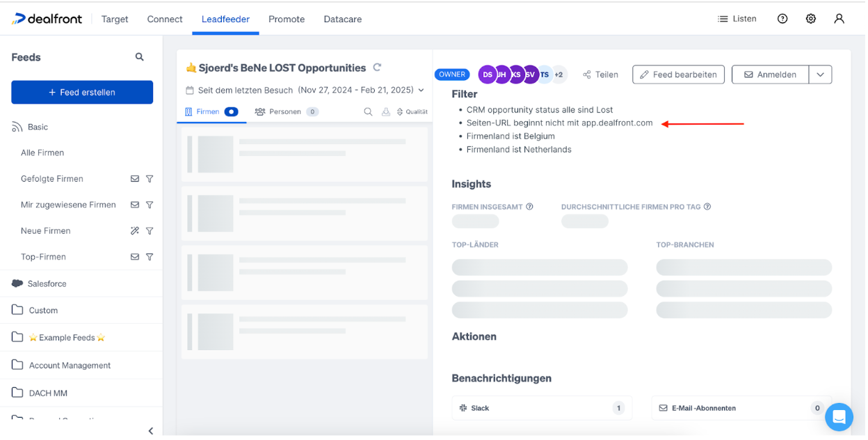Open the Slack notifications card
868x440 pixels.
(542, 408)
